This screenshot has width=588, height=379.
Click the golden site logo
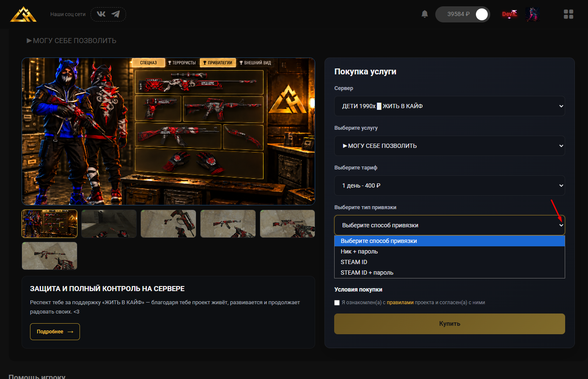click(x=23, y=14)
